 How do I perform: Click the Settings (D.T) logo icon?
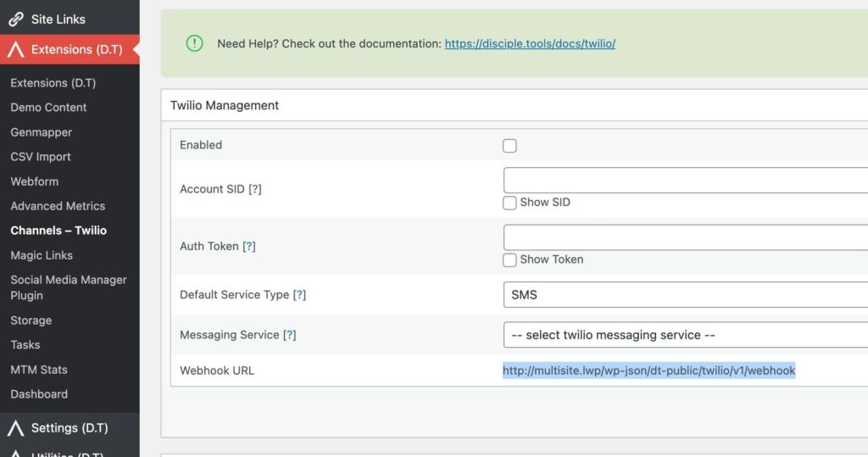pyautogui.click(x=15, y=428)
